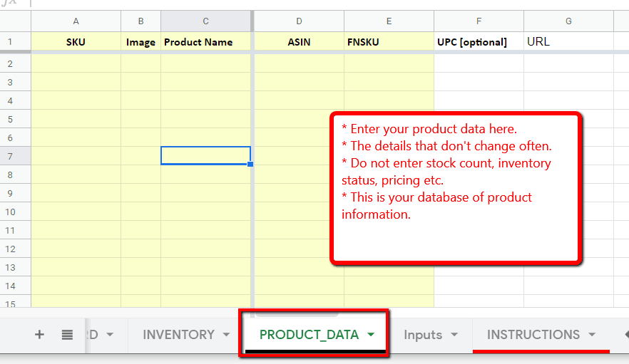The height and width of the screenshot is (364, 629).
Task: Expand the INSTRUCTIONS tab dropdown arrow
Action: coord(592,335)
